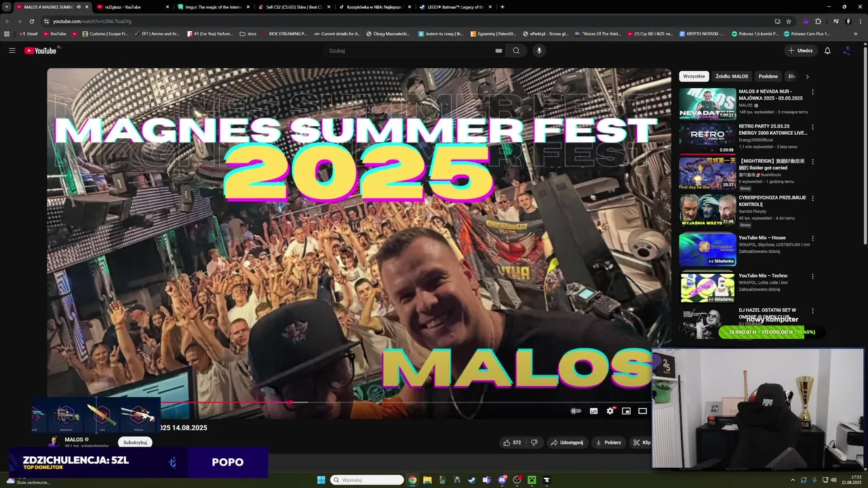Show more filter chips with right arrow
Image resolution: width=868 pixels, height=488 pixels.
(807, 77)
